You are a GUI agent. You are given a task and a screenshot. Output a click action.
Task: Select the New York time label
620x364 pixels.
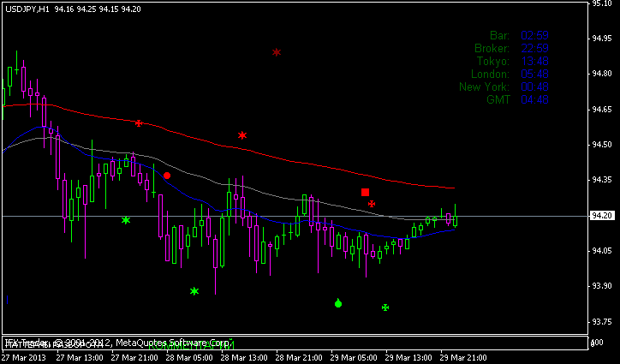[x=484, y=87]
